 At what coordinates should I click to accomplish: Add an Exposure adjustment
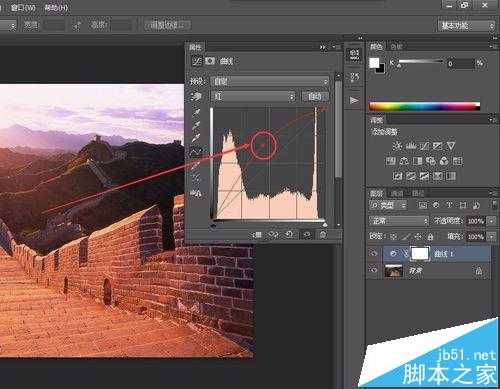pyautogui.click(x=437, y=146)
